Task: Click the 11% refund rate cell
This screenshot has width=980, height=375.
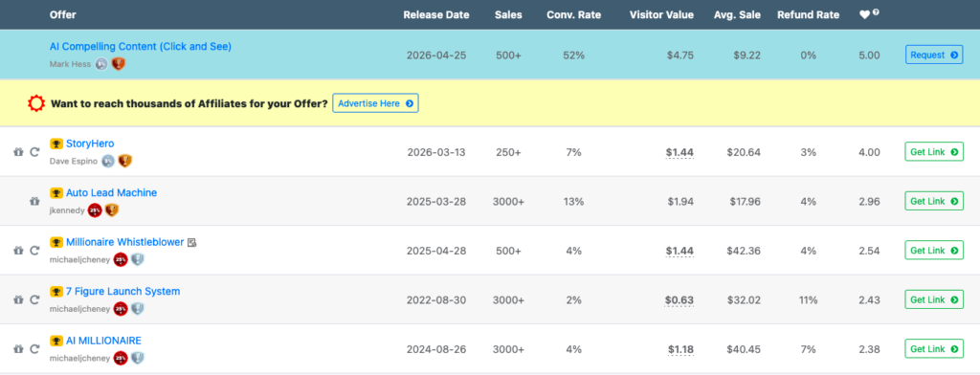Action: [x=808, y=300]
